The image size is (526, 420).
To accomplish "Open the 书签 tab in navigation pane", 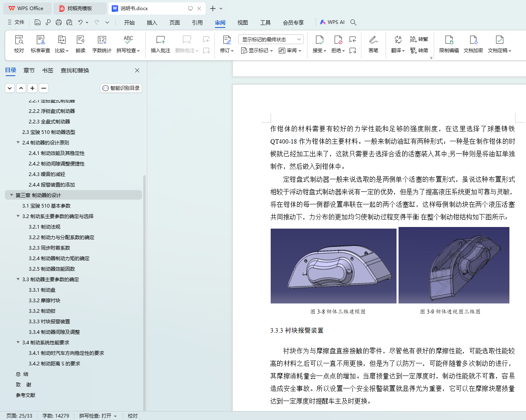I will pyautogui.click(x=48, y=70).
